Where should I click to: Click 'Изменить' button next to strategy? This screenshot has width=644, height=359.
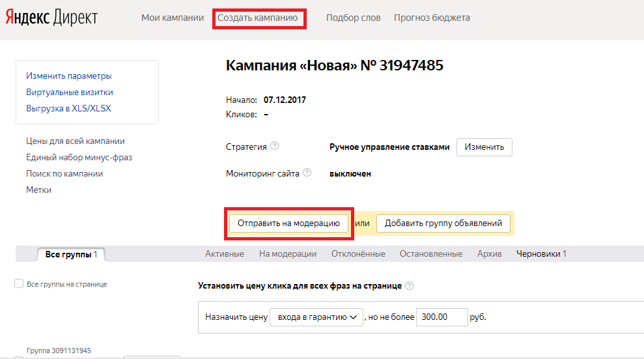(484, 147)
